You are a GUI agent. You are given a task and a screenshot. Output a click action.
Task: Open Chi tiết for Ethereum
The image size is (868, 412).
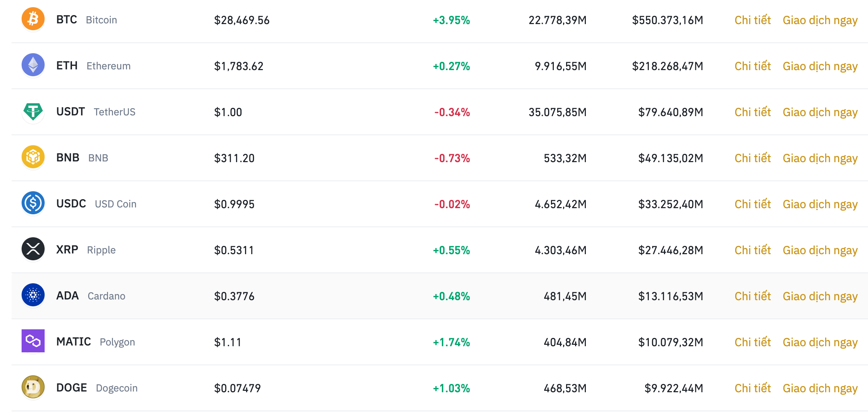coord(752,66)
